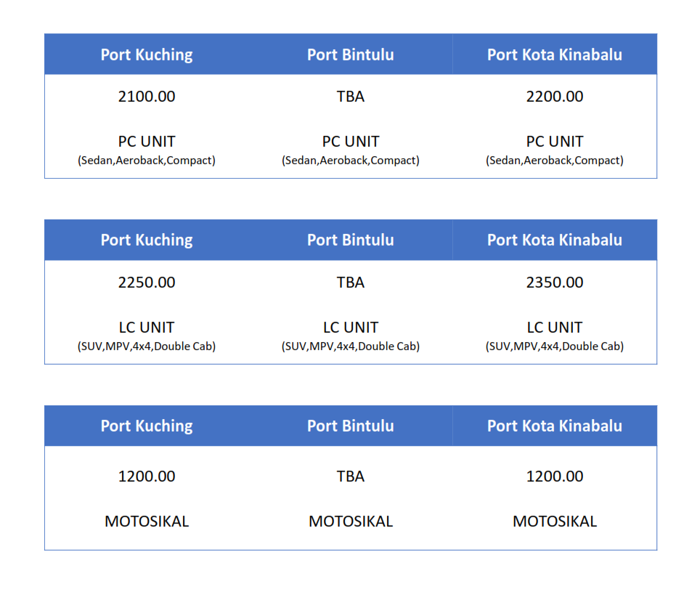Click Port Kuching header in Motosikal table
This screenshot has width=700, height=592.
point(147,426)
